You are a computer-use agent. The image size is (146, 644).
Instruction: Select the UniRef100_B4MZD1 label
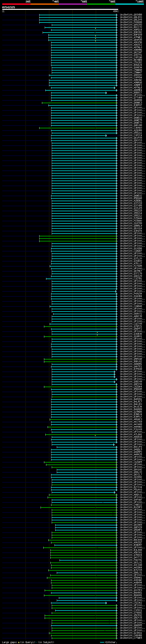(x=131, y=399)
